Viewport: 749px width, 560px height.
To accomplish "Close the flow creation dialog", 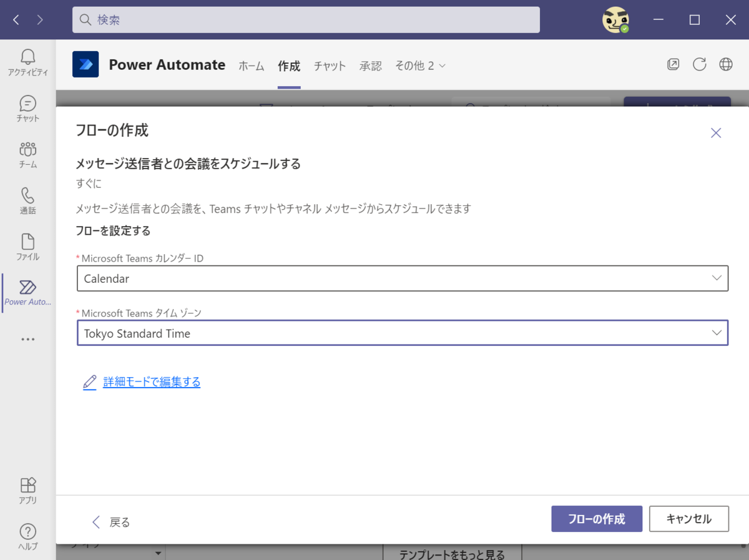I will [716, 132].
